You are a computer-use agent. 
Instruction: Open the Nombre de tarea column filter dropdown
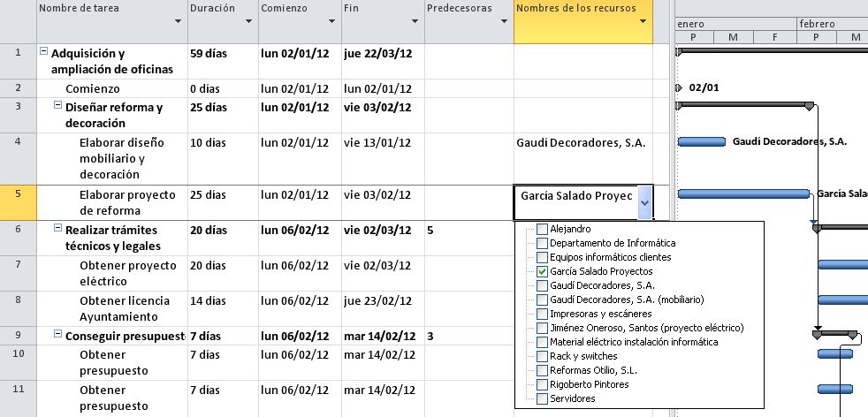pos(178,22)
